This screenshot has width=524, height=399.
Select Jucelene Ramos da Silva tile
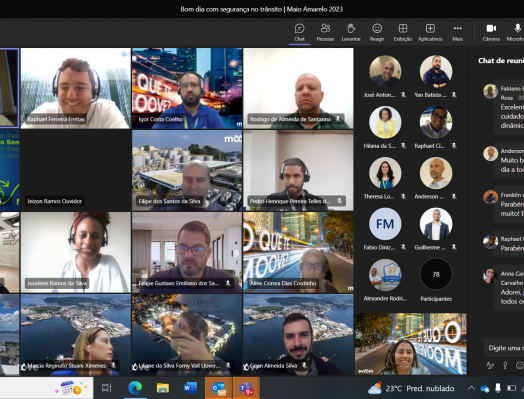coord(76,252)
